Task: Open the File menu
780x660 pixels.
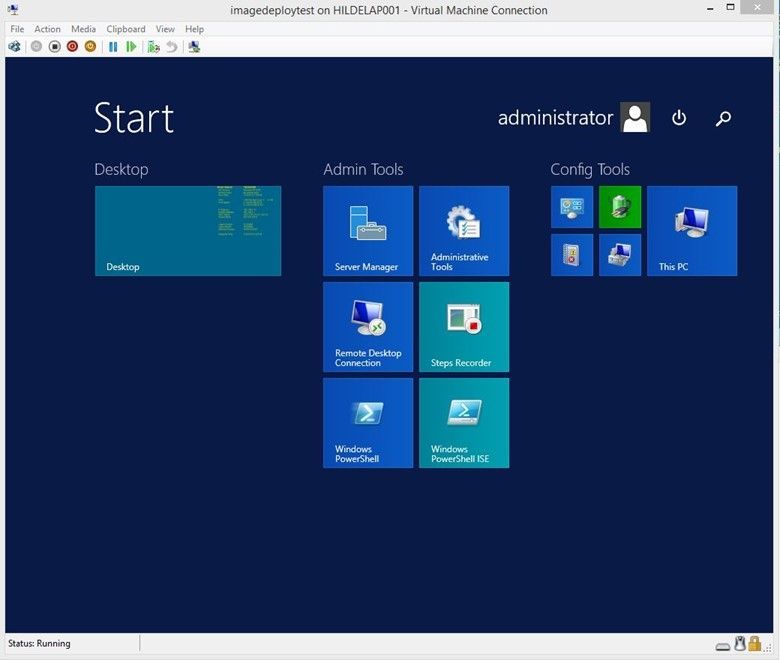Action: point(17,29)
